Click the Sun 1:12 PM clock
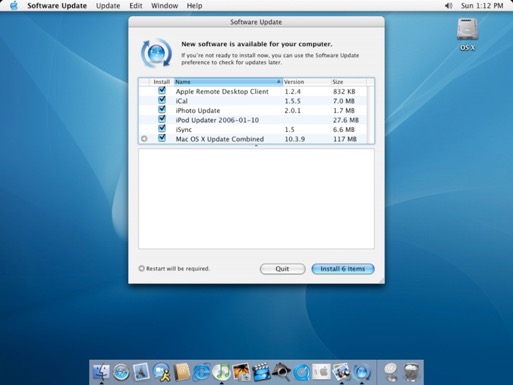 click(482, 6)
